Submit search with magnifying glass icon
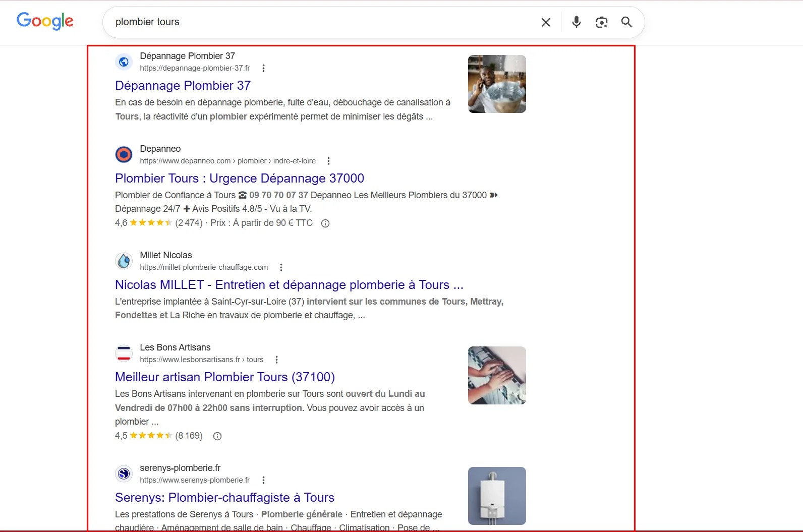Image resolution: width=803 pixels, height=532 pixels. click(x=626, y=22)
